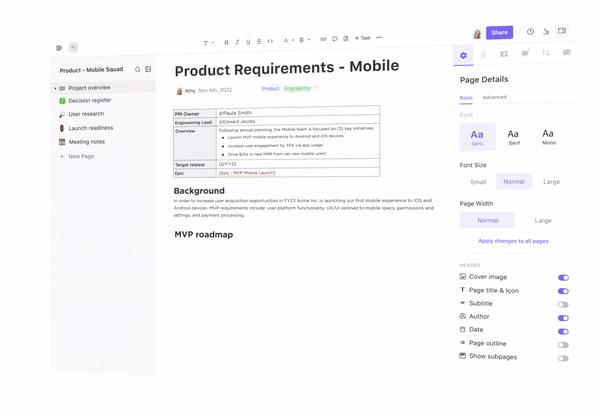
Task: Toggle the right side panel icon
Action: [x=562, y=31]
